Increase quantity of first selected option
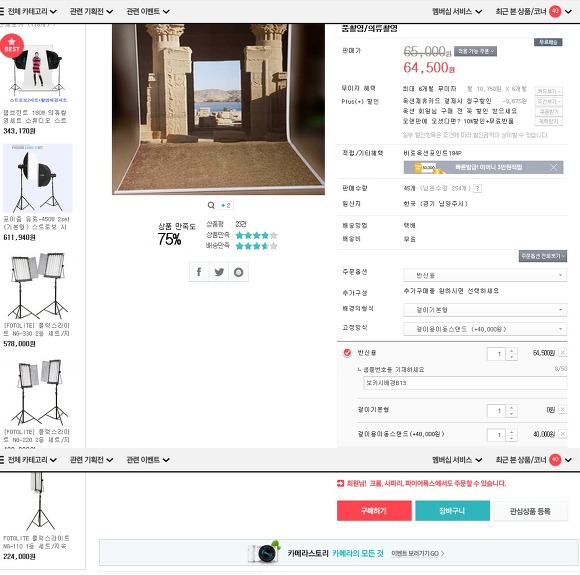The image size is (580, 575). point(512,350)
